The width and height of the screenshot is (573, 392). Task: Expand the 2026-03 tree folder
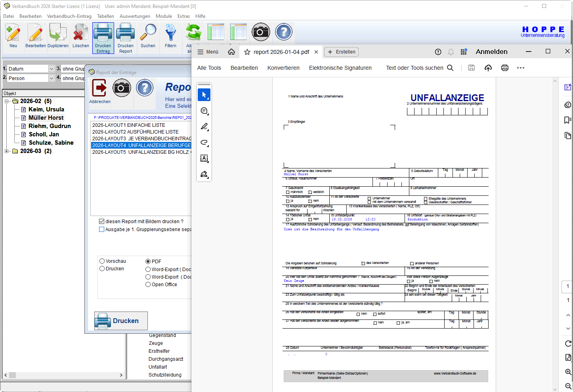click(7, 151)
